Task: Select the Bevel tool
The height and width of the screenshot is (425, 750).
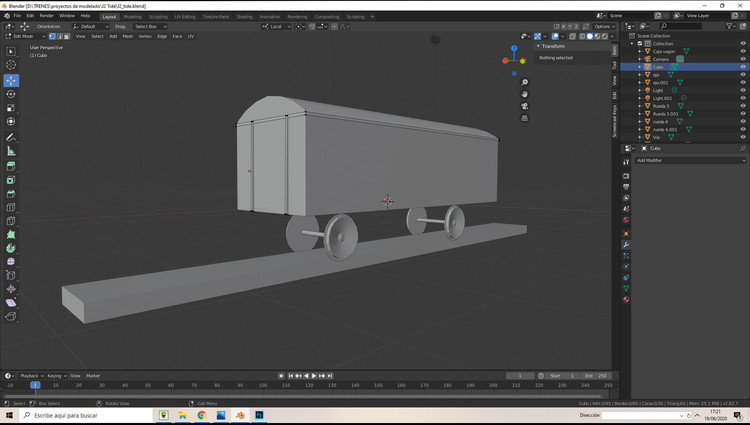Action: click(x=11, y=194)
